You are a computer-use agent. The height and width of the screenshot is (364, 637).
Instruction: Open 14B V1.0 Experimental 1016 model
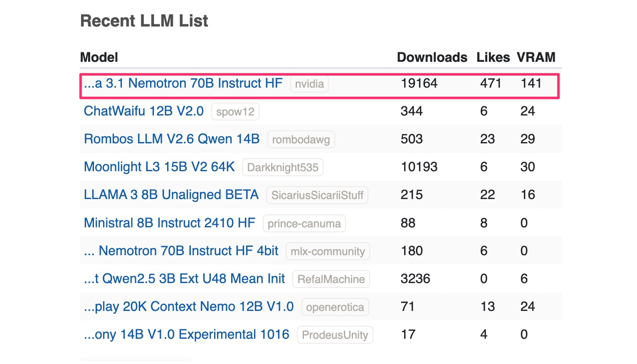click(x=187, y=334)
